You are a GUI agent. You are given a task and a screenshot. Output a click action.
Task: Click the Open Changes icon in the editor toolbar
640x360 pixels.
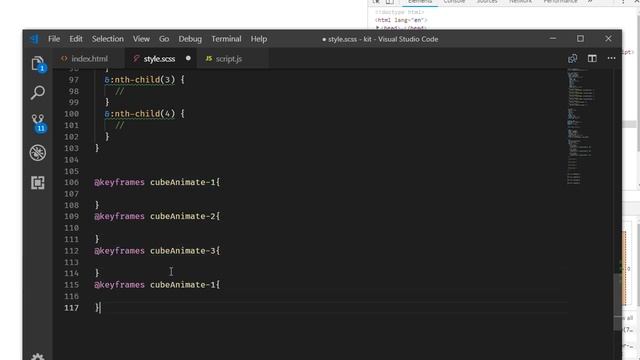(573, 58)
